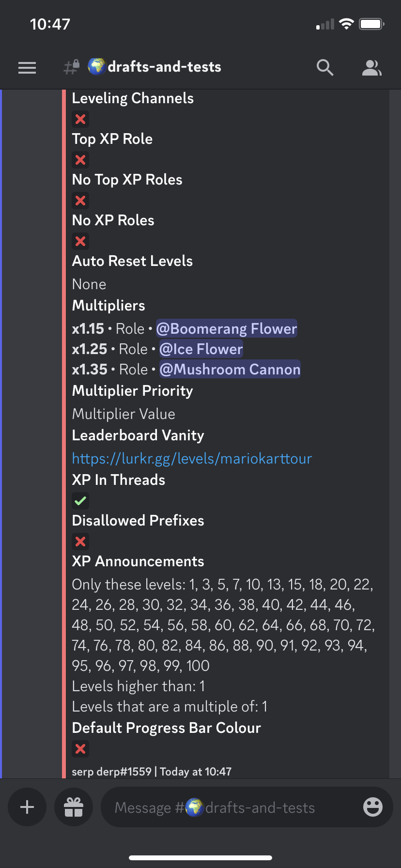
Task: Tap the drafts-and-tests channel title
Action: (164, 67)
